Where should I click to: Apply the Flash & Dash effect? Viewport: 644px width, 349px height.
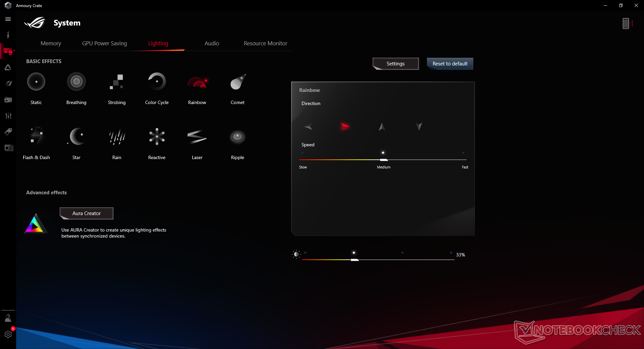point(36,136)
